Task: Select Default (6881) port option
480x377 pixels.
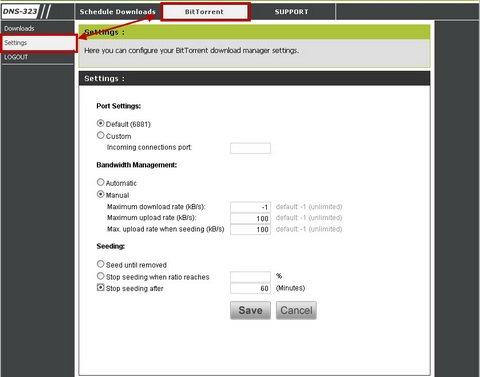Action: coord(100,123)
